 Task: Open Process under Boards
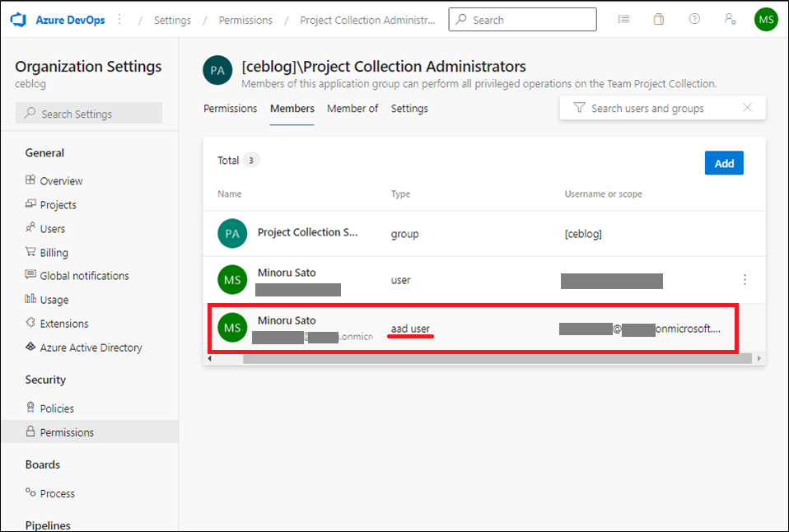(58, 494)
